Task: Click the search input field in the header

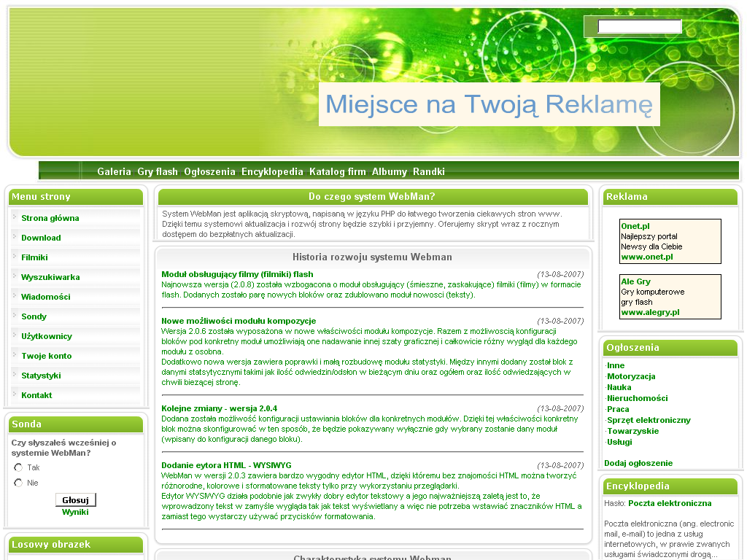Action: pyautogui.click(x=639, y=27)
